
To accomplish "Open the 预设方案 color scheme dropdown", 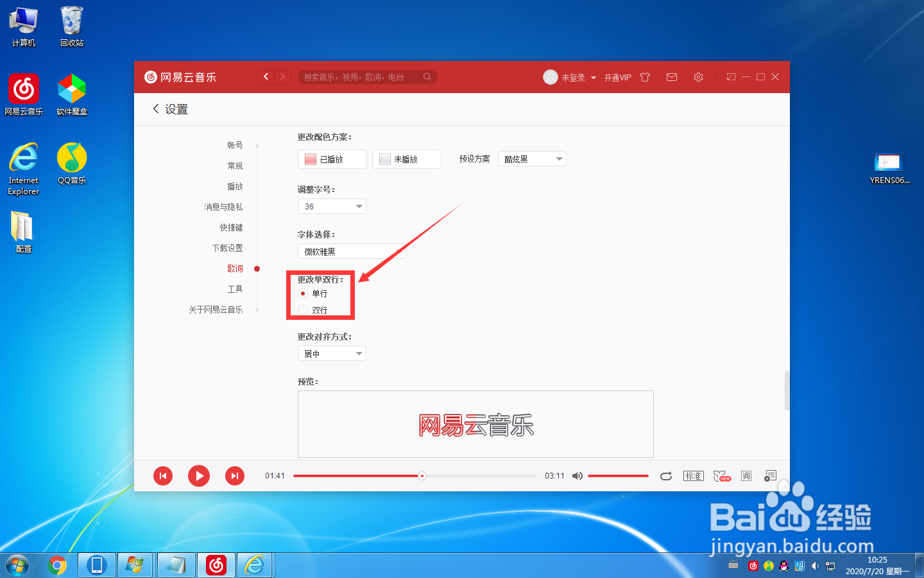I will pyautogui.click(x=532, y=159).
